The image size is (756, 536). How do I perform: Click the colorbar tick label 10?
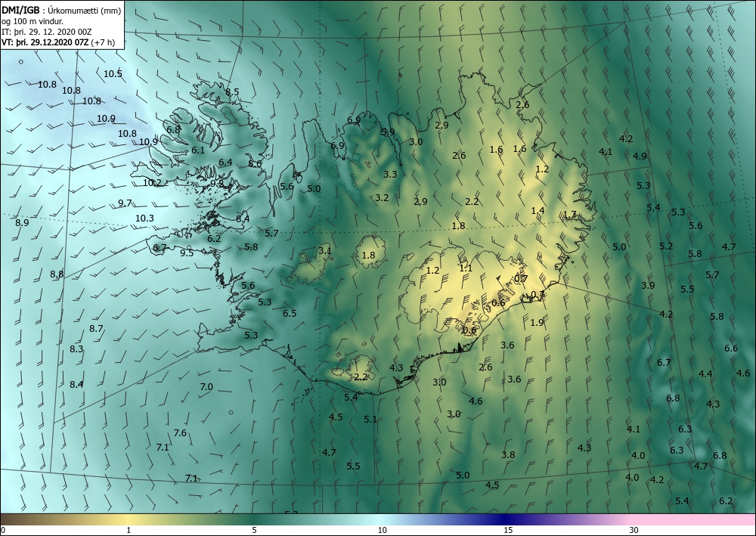click(x=382, y=530)
